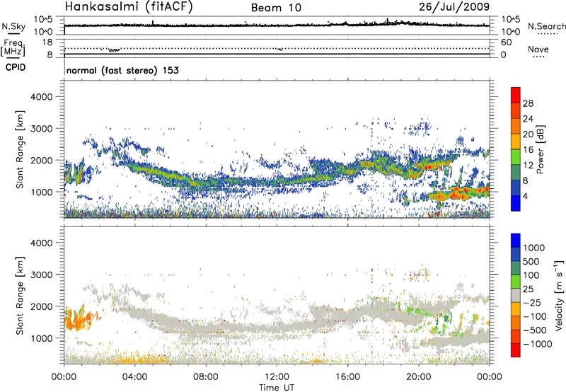
Task: Select the "Velocity [m s⁻¹]" colorbar title
Action: [x=559, y=295]
